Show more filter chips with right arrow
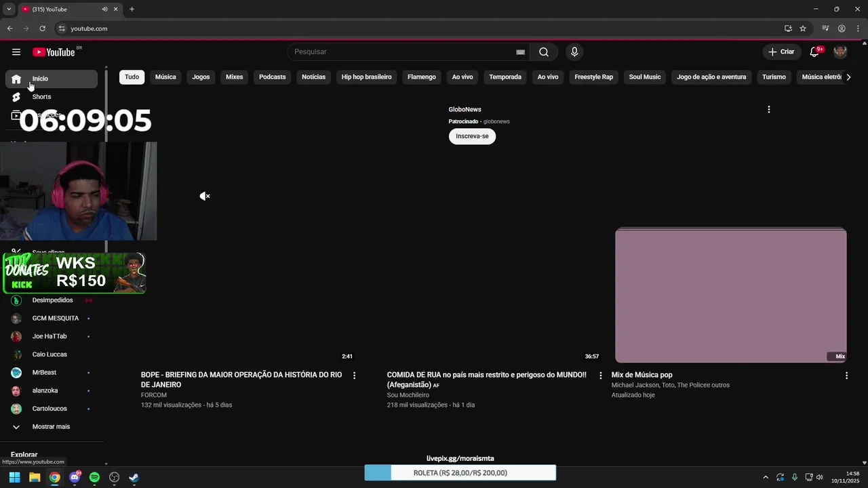Screen dimensions: 868x488 click(x=848, y=77)
